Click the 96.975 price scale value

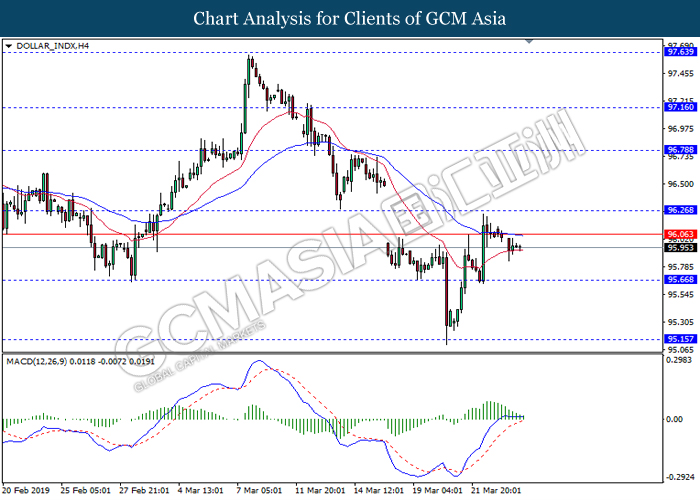680,129
